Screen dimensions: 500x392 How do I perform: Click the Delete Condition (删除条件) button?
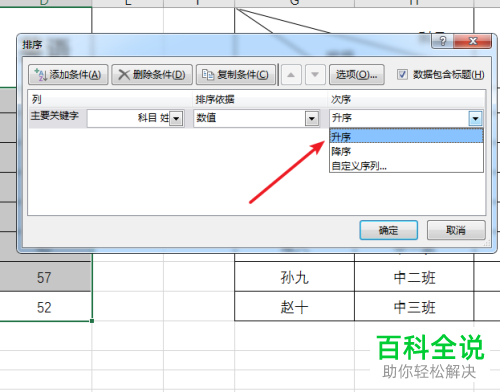(x=152, y=75)
